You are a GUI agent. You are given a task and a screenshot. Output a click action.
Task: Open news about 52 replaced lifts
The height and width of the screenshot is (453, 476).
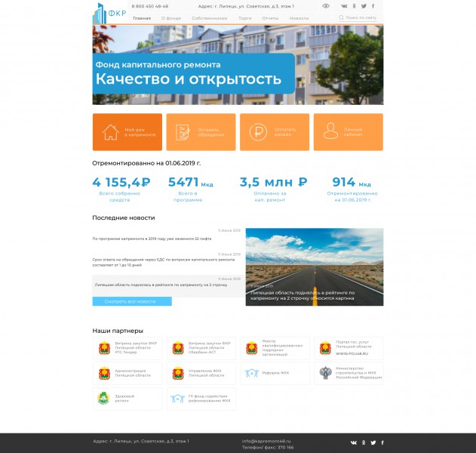[x=152, y=239]
